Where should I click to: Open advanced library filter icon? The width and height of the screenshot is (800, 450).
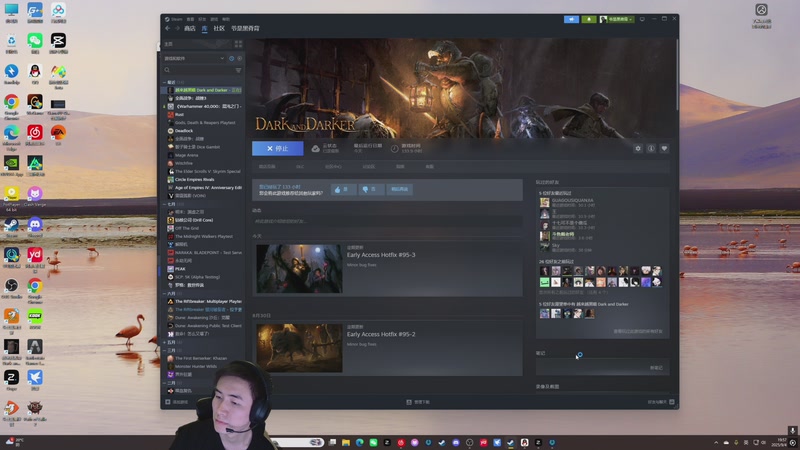238,70
